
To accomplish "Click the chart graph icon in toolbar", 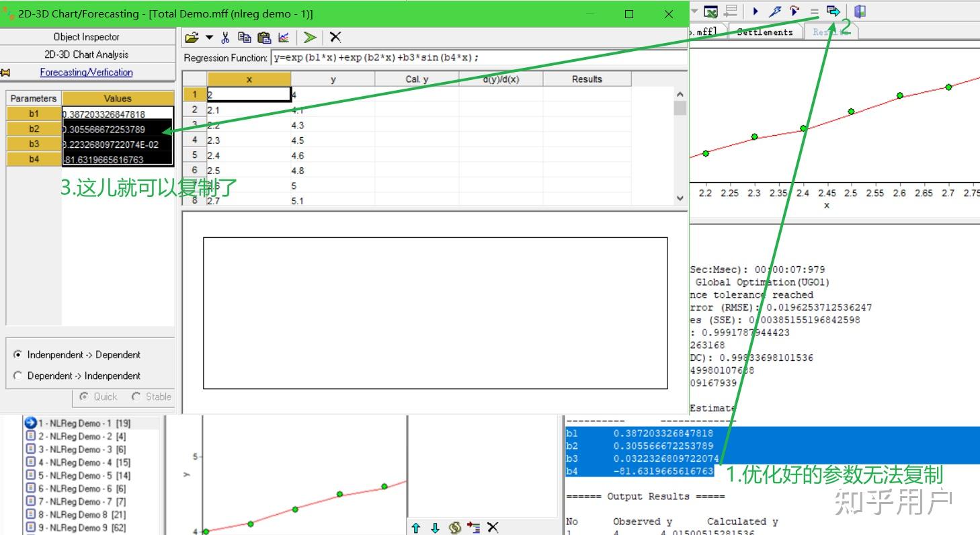I will 284,38.
